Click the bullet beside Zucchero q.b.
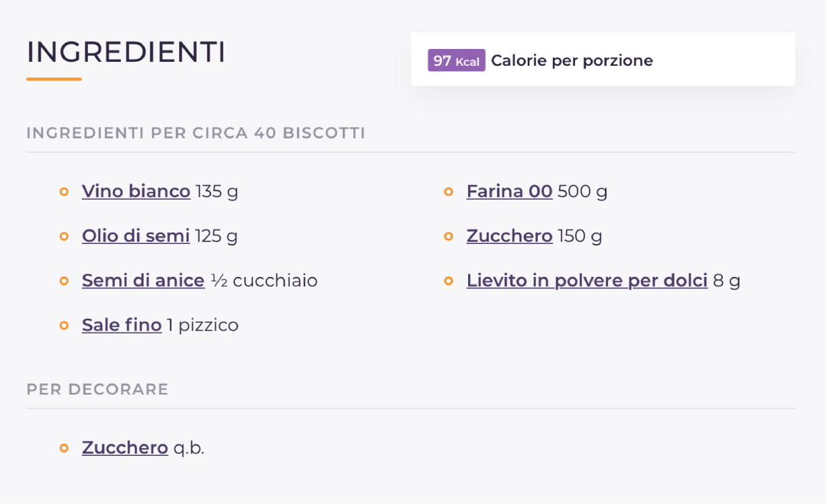The width and height of the screenshot is (826, 504). point(64,448)
